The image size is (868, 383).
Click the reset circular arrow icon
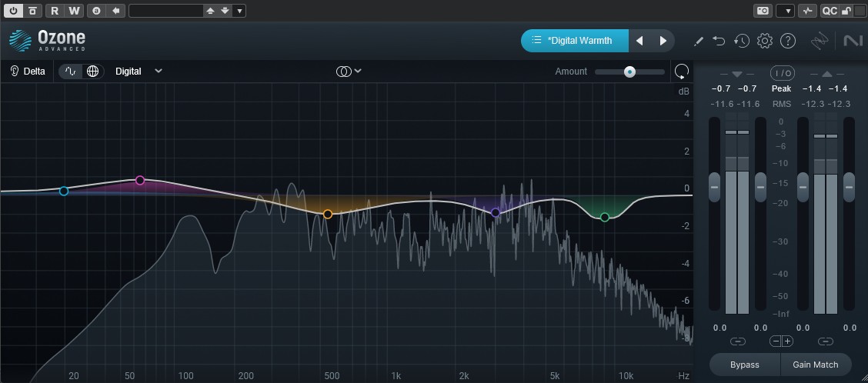(x=682, y=72)
